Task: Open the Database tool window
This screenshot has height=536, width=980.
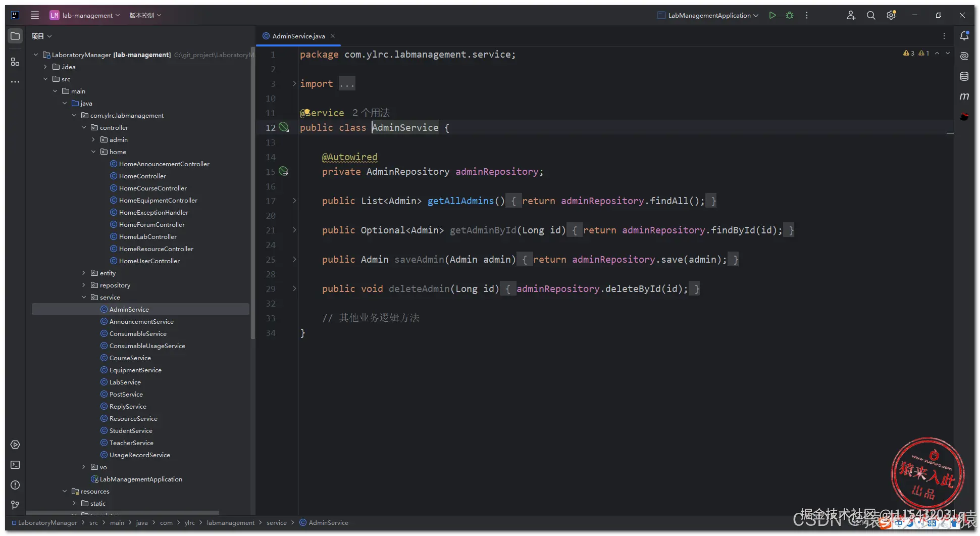Action: [964, 76]
